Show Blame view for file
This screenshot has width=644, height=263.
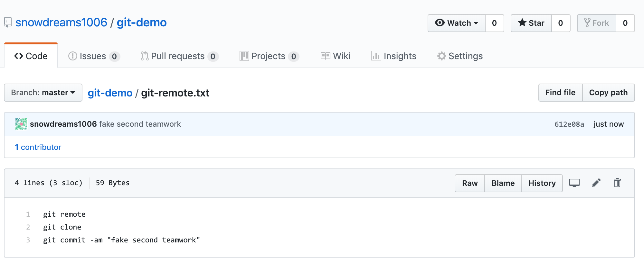(x=503, y=183)
